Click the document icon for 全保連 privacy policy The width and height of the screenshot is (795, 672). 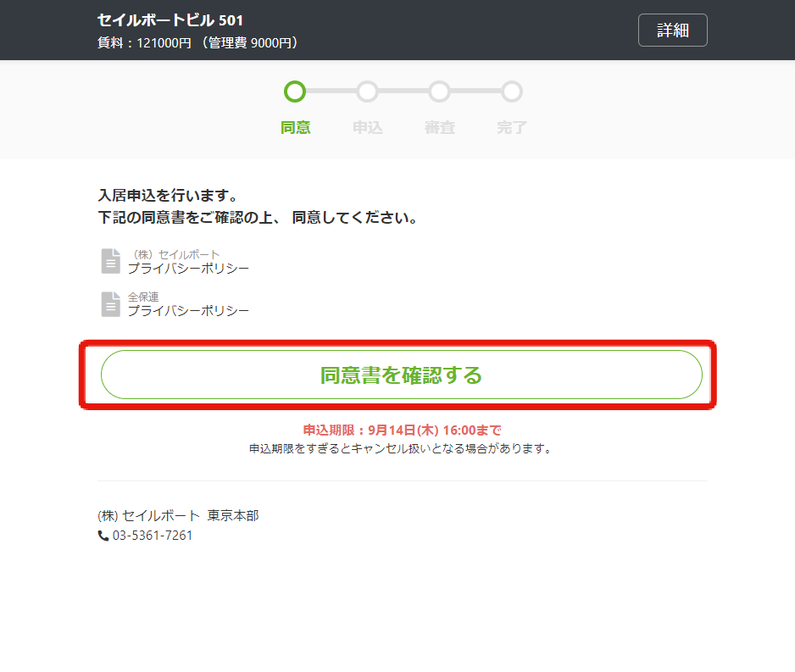coord(110,304)
